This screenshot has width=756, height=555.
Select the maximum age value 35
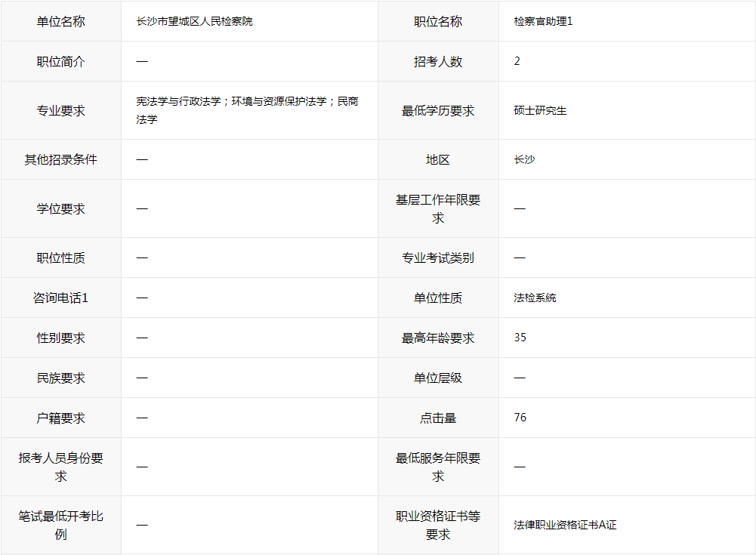tap(520, 338)
